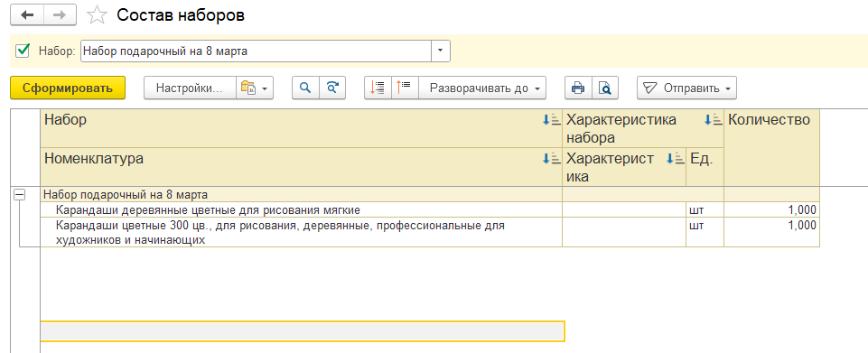The width and height of the screenshot is (868, 353).
Task: Open the Разворачивать до dropdown
Action: tap(482, 88)
